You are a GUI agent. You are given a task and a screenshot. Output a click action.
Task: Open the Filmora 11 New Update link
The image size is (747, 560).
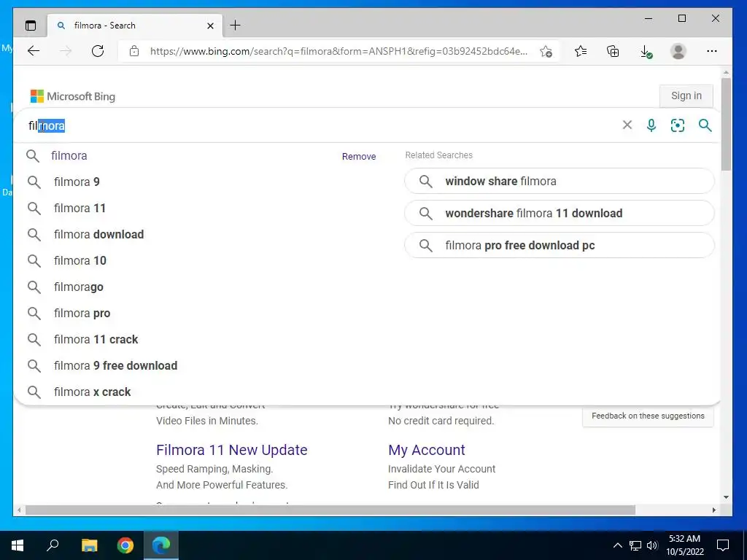(231, 449)
